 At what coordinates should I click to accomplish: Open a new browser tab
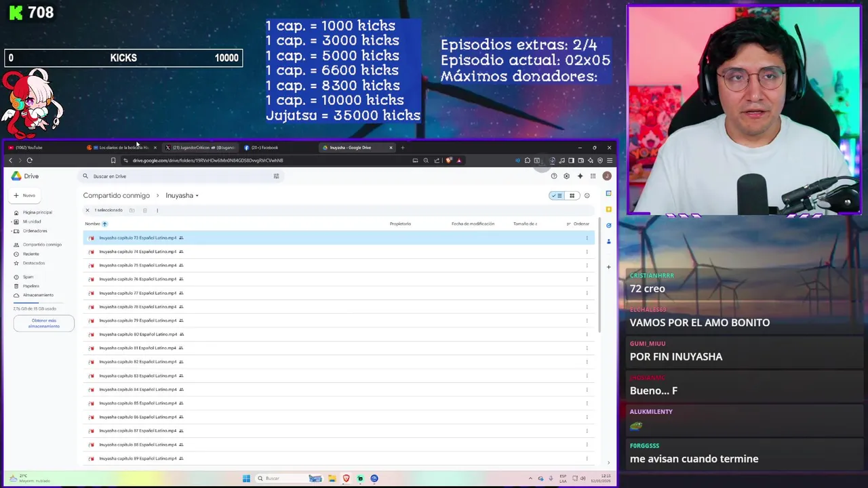pyautogui.click(x=403, y=147)
